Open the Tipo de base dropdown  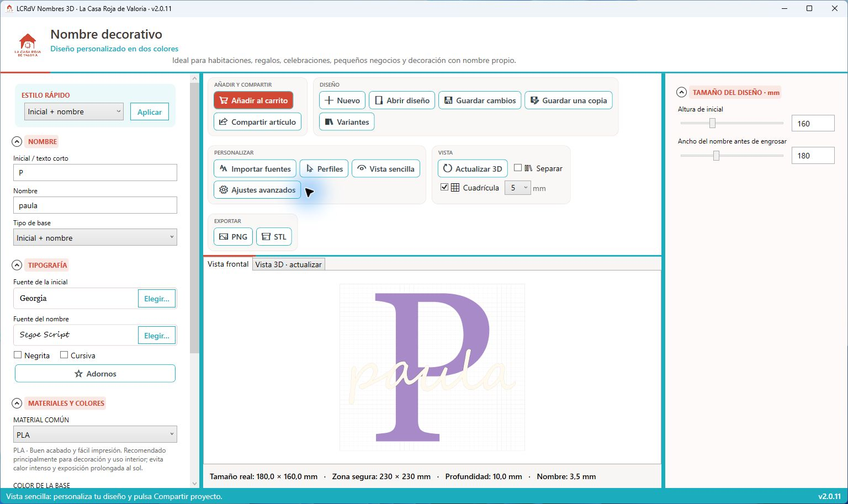click(95, 237)
